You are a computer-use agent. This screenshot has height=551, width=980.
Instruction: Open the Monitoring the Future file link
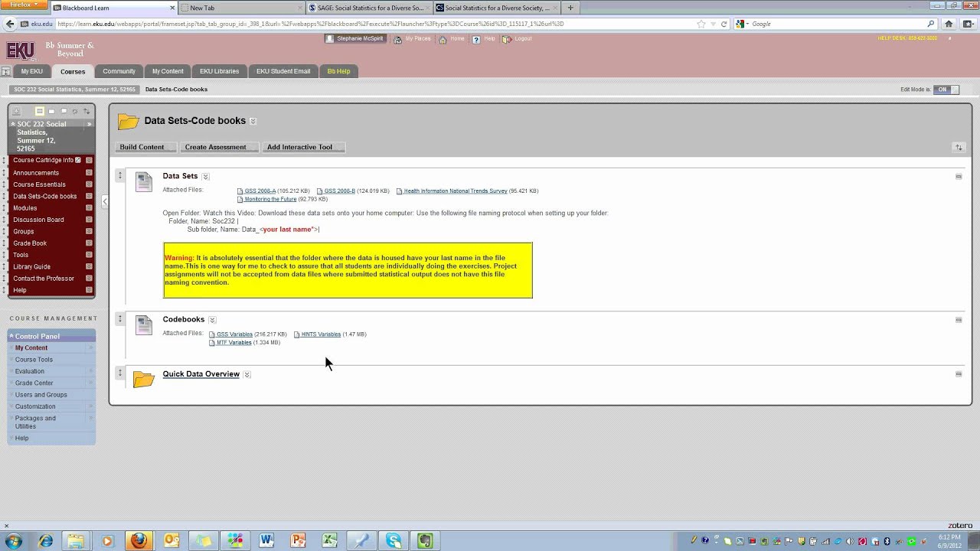coord(269,199)
